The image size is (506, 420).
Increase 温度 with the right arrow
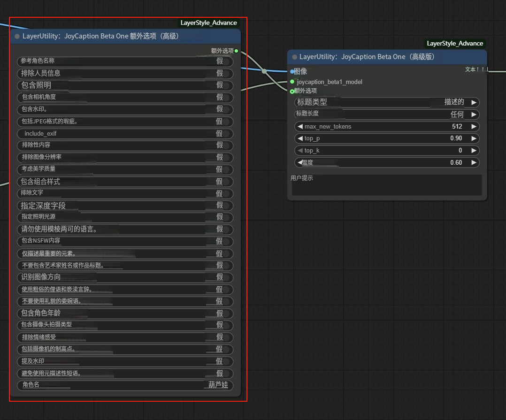click(474, 162)
